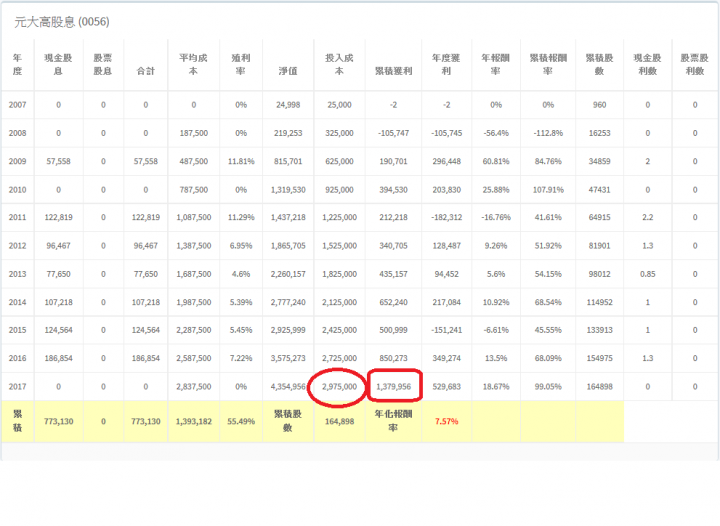Screen dimensions: 720x526
Task: Click the 2017 淨值 value 4,354,956
Action: point(288,387)
